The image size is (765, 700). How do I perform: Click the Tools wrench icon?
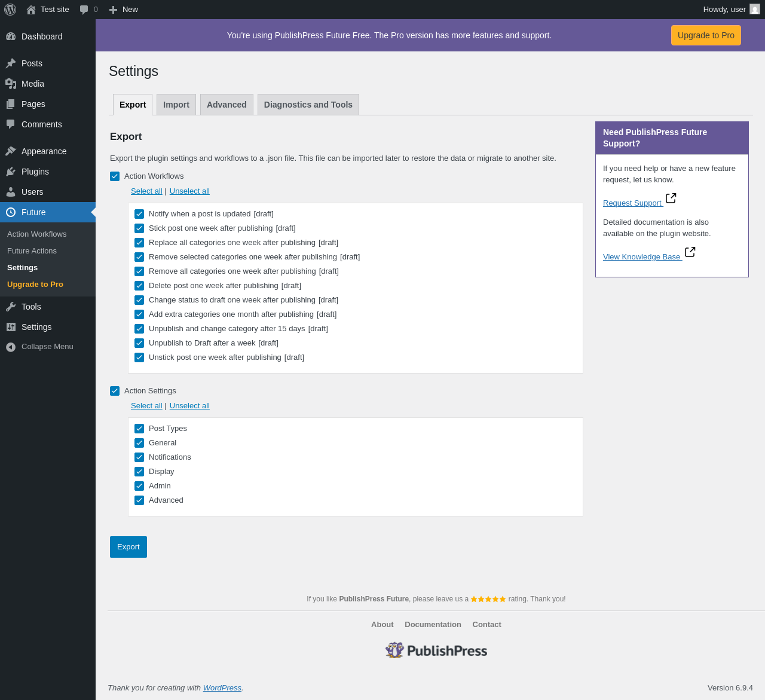point(11,307)
